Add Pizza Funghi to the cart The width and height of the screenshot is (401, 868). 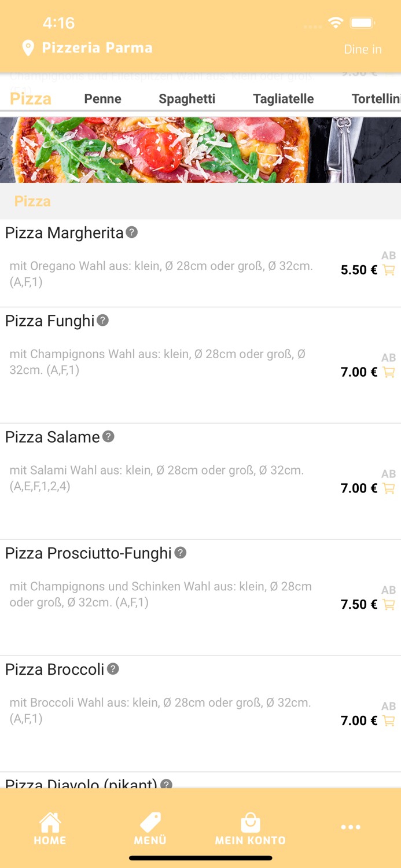click(388, 372)
